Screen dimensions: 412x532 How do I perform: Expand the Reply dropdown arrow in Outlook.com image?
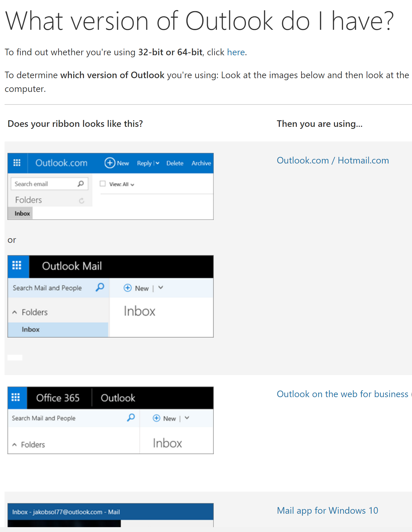click(x=157, y=163)
